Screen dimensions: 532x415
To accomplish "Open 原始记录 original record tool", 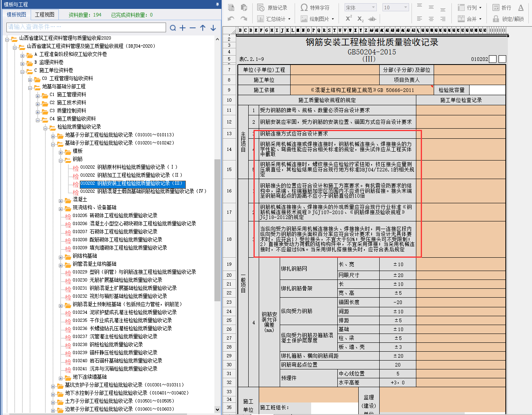I will tap(272, 8).
